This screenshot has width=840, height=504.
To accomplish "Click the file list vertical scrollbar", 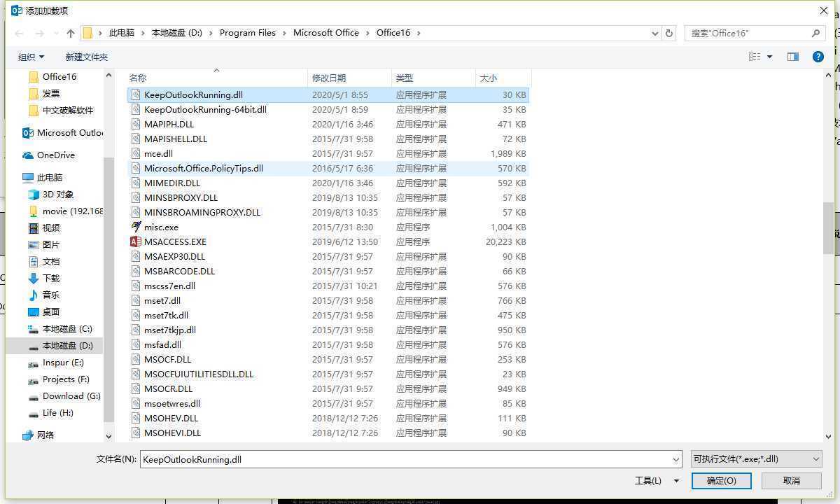I will click(829, 228).
